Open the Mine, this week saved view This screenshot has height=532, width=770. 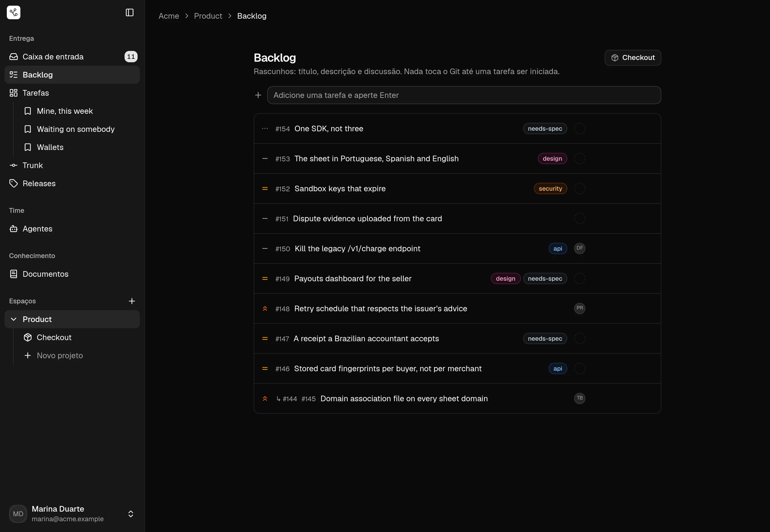click(x=79, y=111)
